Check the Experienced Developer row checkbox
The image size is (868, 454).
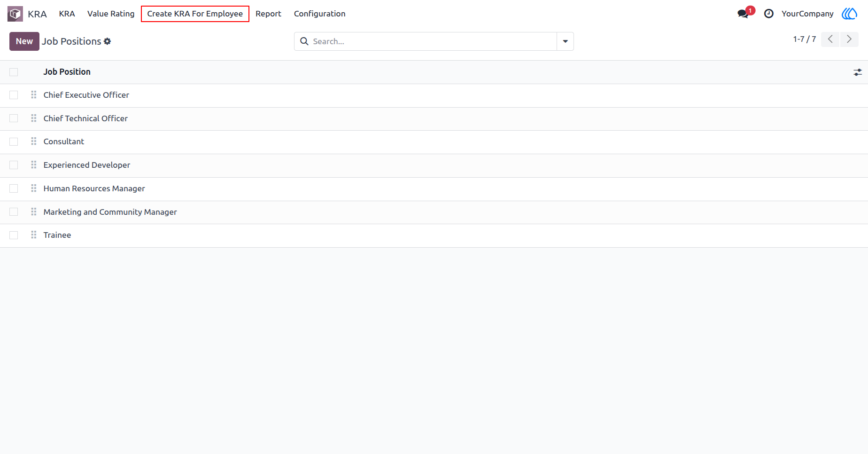pos(14,165)
